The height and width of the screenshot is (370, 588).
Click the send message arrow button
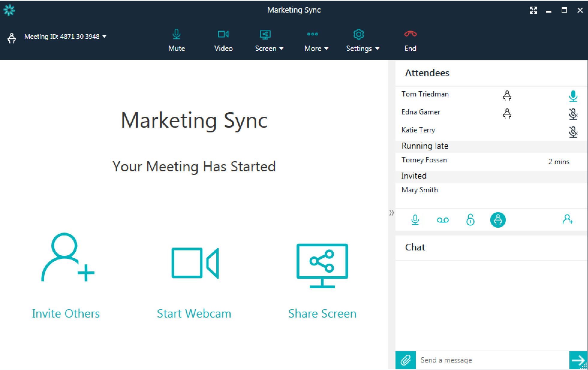tap(578, 360)
